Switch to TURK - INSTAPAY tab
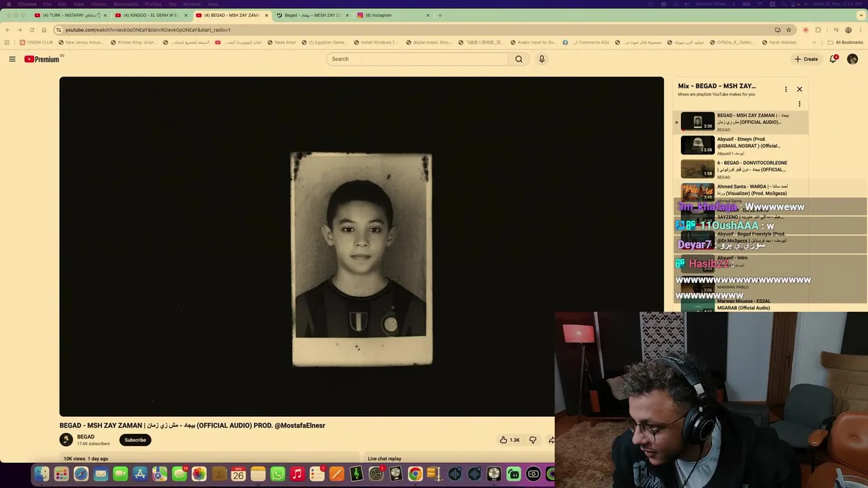 coord(71,15)
